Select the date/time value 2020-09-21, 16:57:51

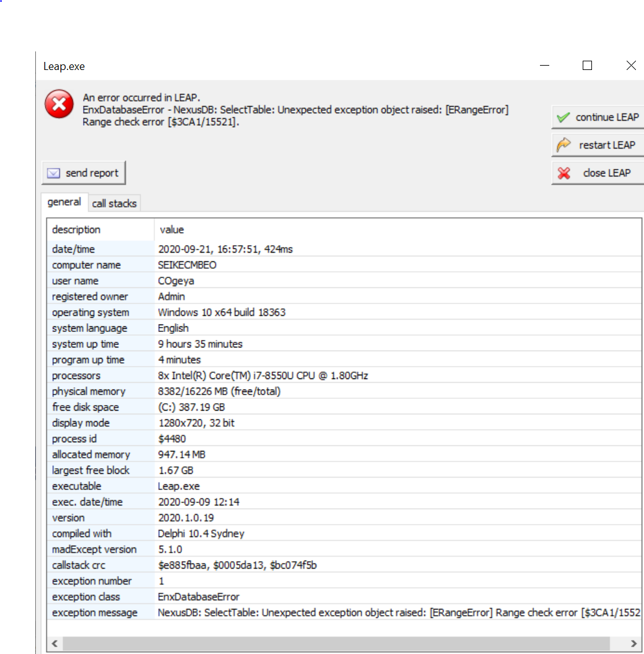(225, 250)
